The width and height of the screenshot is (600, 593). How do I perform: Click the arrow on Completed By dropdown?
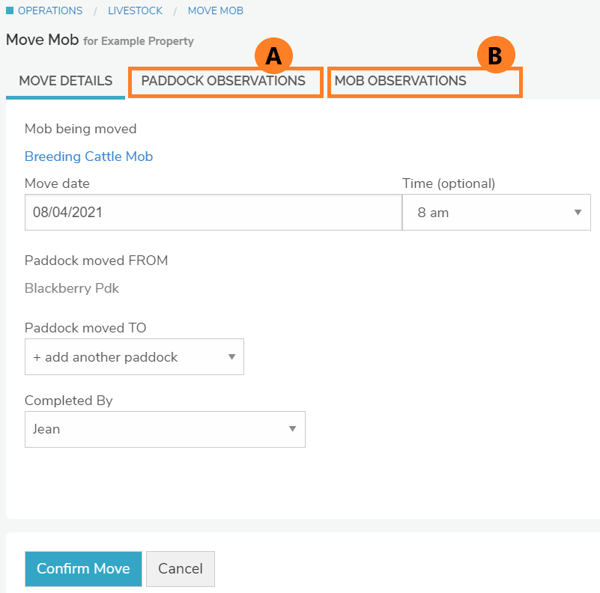point(292,429)
